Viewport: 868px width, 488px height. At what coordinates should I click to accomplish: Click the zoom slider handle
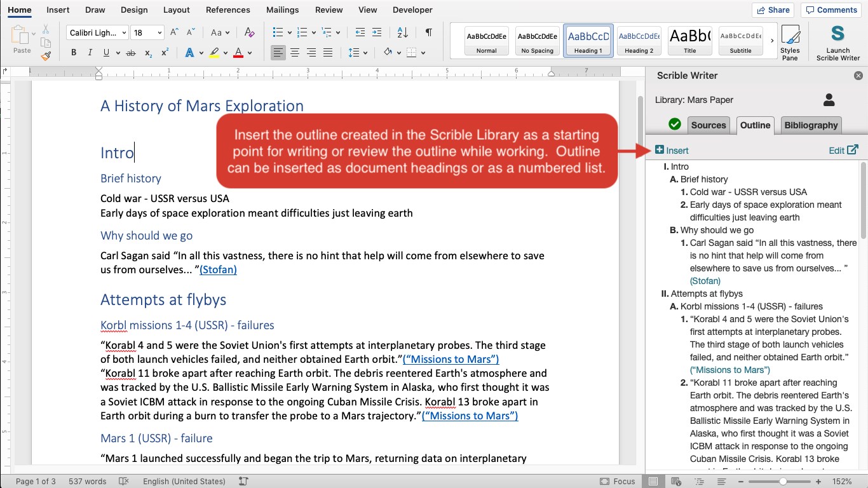click(783, 482)
